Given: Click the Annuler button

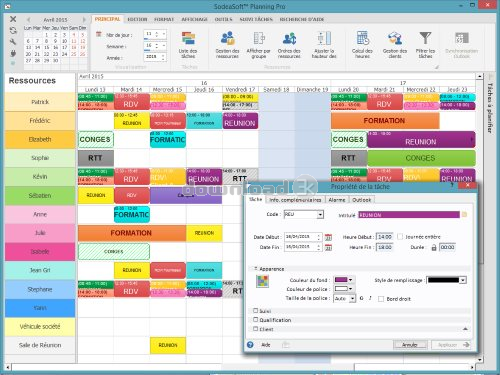Looking at the screenshot, I should coord(410,345).
